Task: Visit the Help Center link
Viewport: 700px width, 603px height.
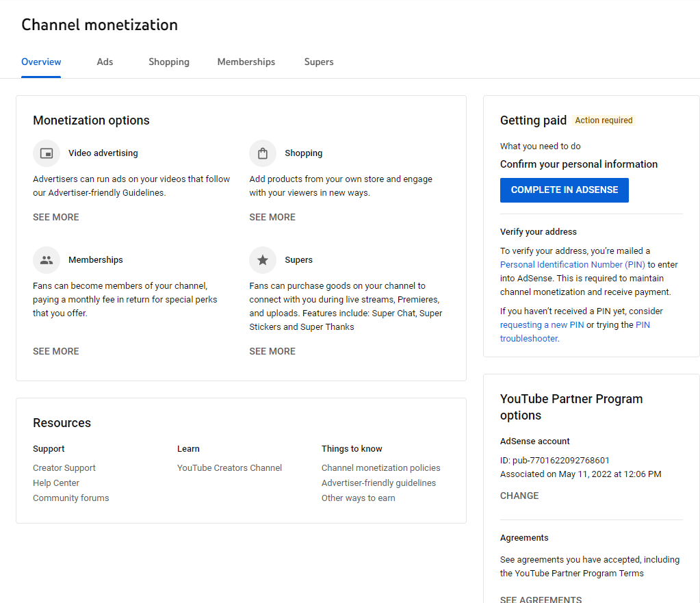Action: coord(56,483)
